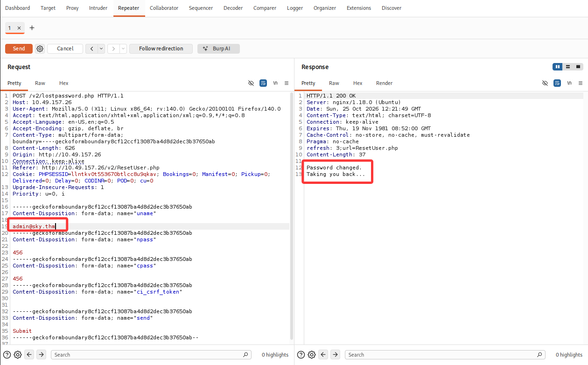The height and width of the screenshot is (365, 588).
Task: Open help for the Response search bar
Action: [x=301, y=355]
